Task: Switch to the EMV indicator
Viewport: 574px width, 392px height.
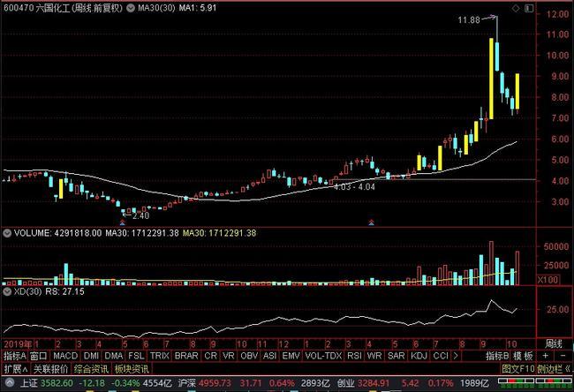Action: (x=291, y=356)
